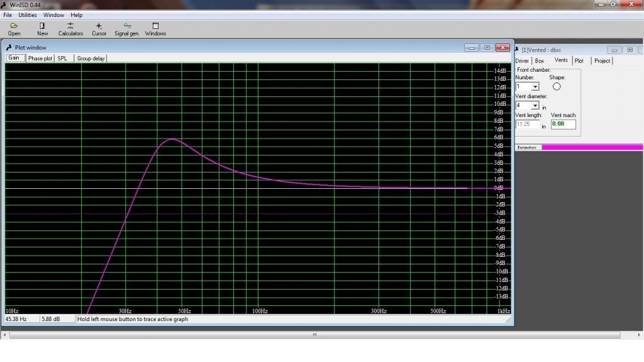The width and height of the screenshot is (644, 362).
Task: Minimize the Plot window
Action: pos(472,48)
